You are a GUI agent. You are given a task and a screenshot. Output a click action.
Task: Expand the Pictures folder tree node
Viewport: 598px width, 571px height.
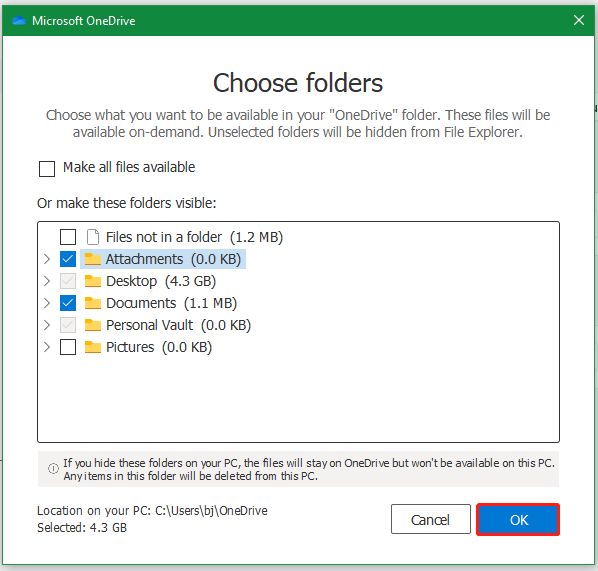(x=47, y=347)
